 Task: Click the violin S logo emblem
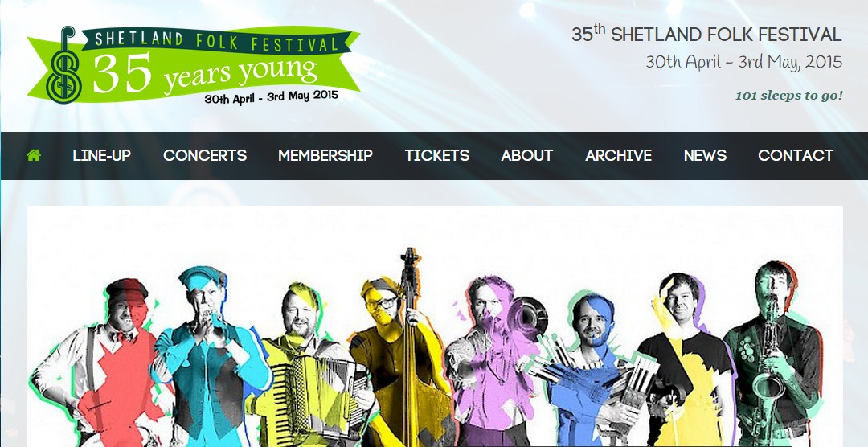click(x=63, y=65)
